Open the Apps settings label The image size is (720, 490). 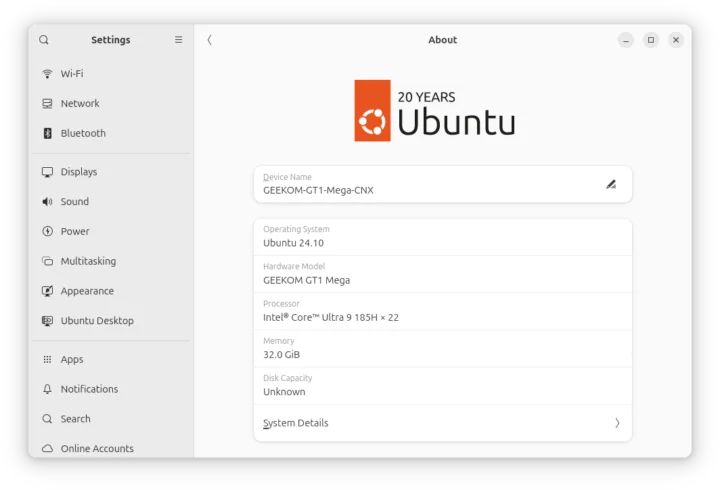(x=72, y=360)
